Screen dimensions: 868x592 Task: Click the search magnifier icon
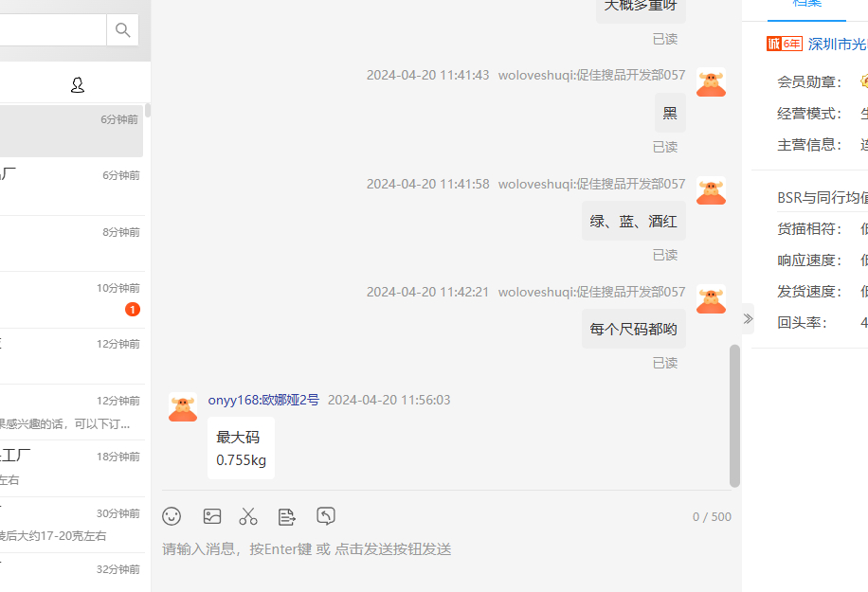tap(122, 30)
